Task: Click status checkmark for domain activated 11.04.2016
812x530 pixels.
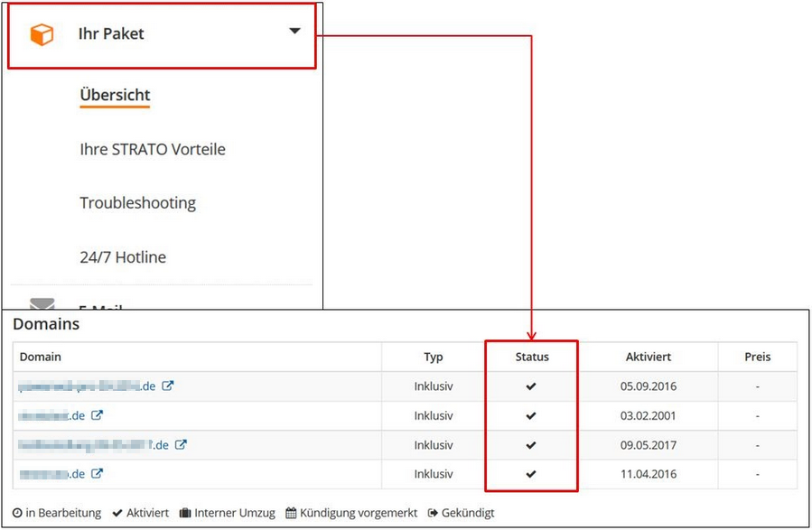Action: pos(531,474)
